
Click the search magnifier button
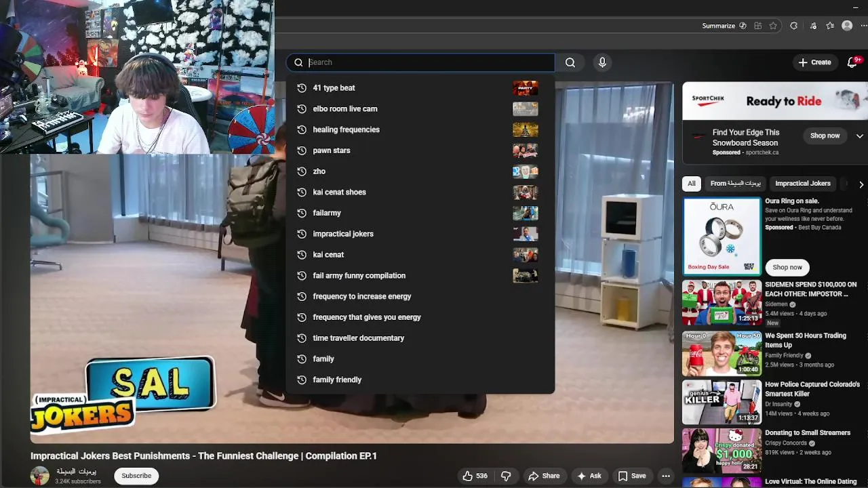[570, 62]
